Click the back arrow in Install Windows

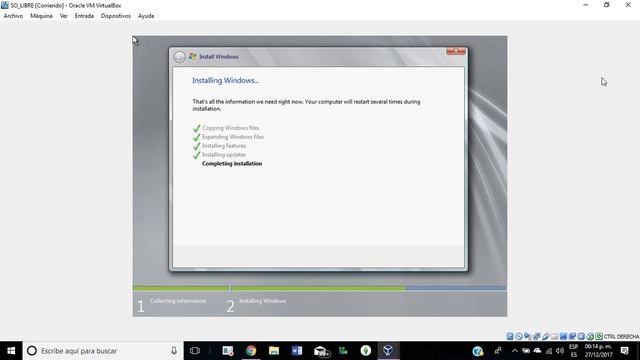[179, 57]
